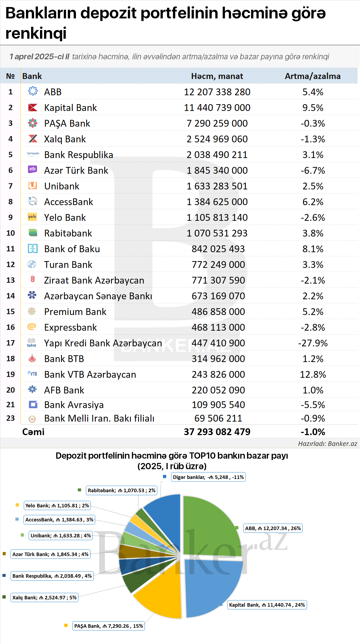
Task: Click the Rabitəbank green logo
Action: point(33,232)
